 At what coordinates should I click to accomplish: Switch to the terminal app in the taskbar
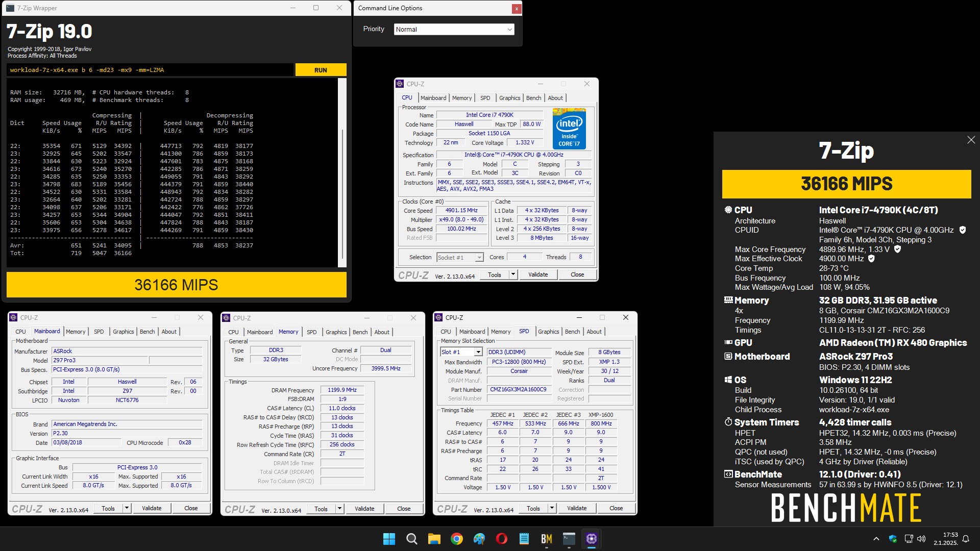(x=569, y=539)
